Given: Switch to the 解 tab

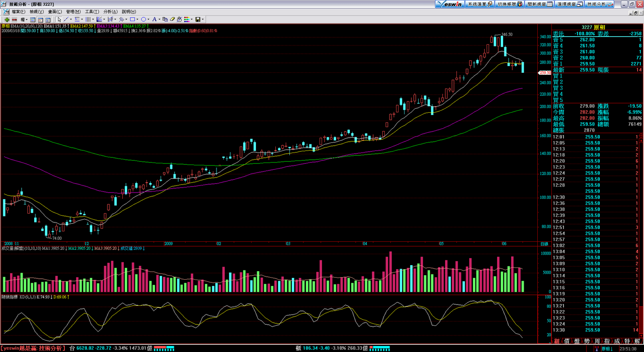Looking at the screenshot, I should click(x=637, y=341).
